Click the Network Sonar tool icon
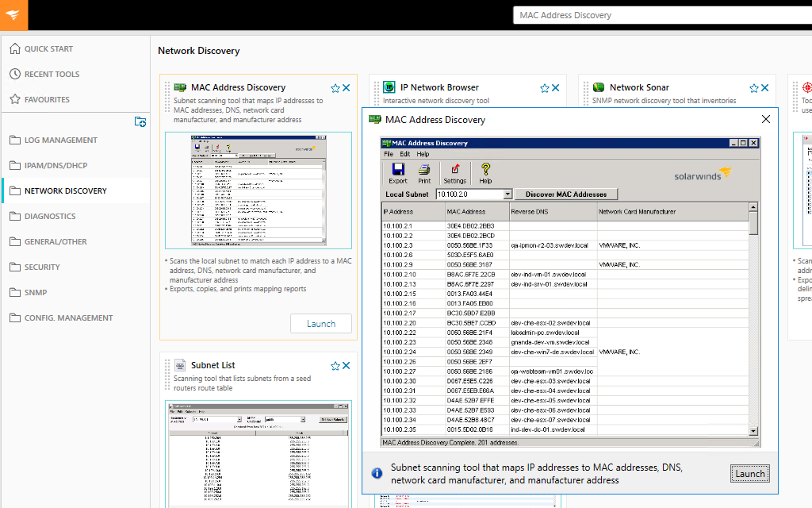812x508 pixels. pos(599,87)
